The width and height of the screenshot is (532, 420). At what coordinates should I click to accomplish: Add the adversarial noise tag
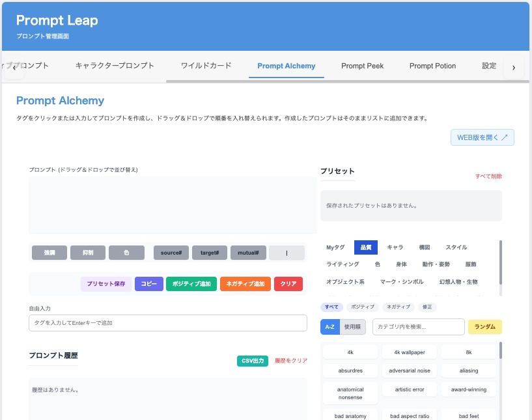[x=410, y=371]
